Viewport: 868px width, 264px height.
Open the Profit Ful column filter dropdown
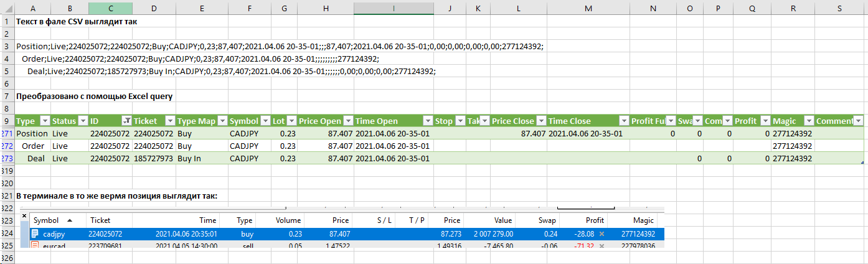point(671,121)
